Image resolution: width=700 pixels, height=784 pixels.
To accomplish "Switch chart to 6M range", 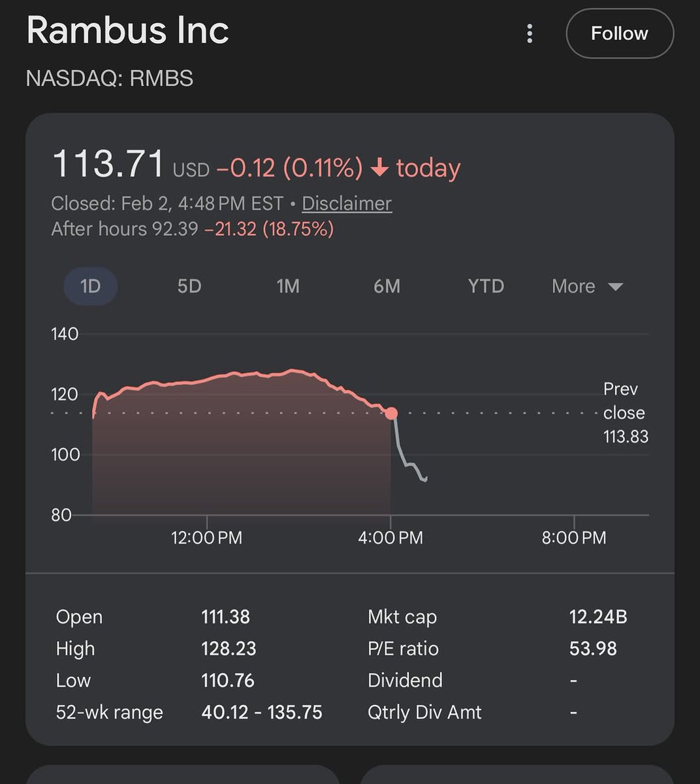I will pyautogui.click(x=387, y=286).
